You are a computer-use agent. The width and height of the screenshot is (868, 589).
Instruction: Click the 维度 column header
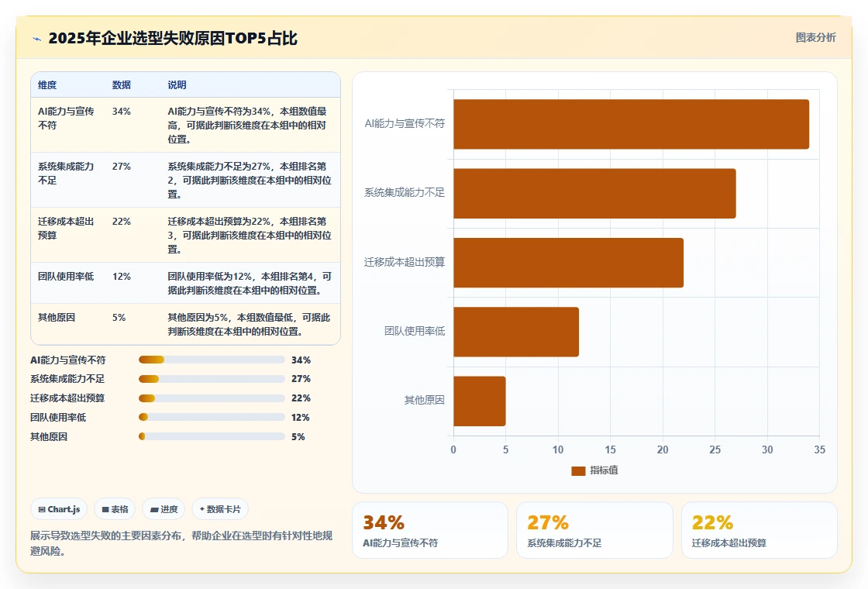pos(47,84)
